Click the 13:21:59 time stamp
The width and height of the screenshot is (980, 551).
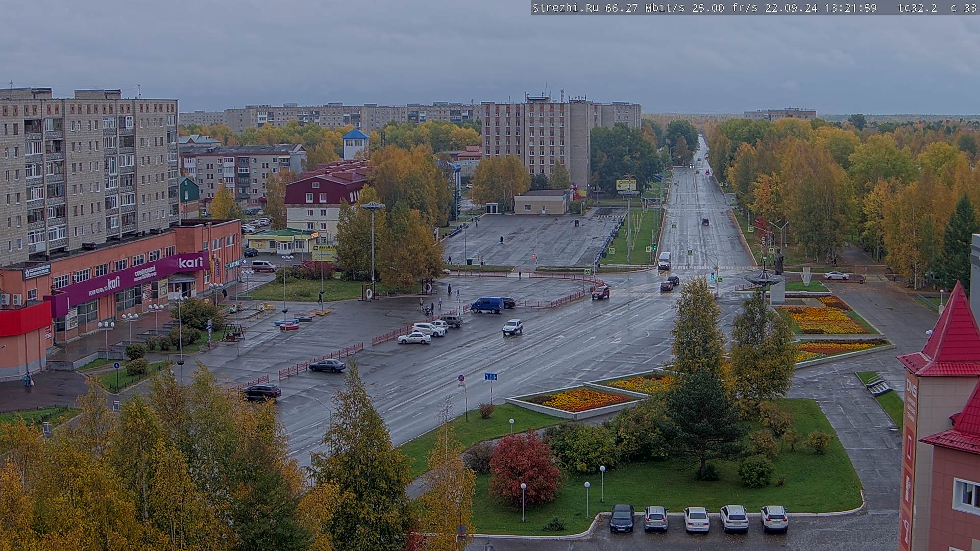click(851, 8)
